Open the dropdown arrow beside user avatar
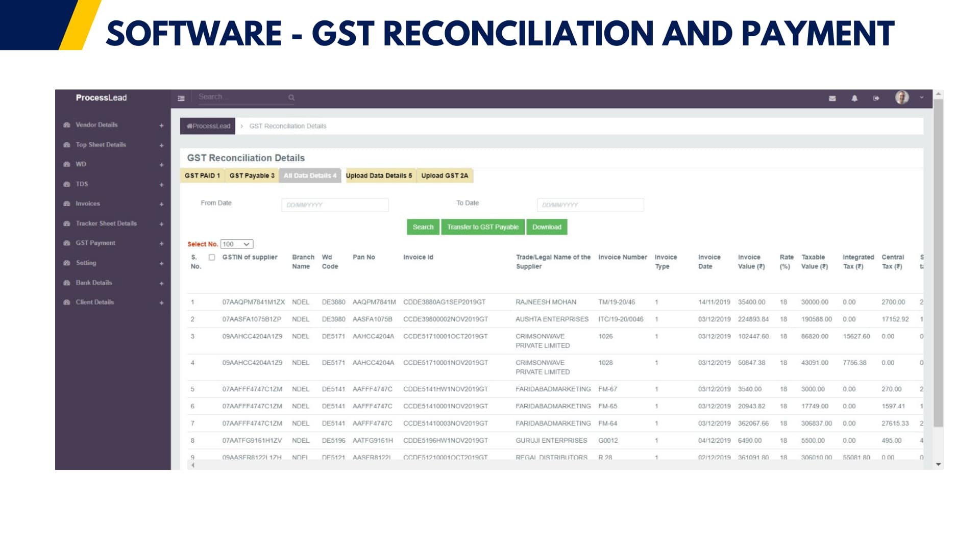This screenshot has width=980, height=551. pos(921,97)
